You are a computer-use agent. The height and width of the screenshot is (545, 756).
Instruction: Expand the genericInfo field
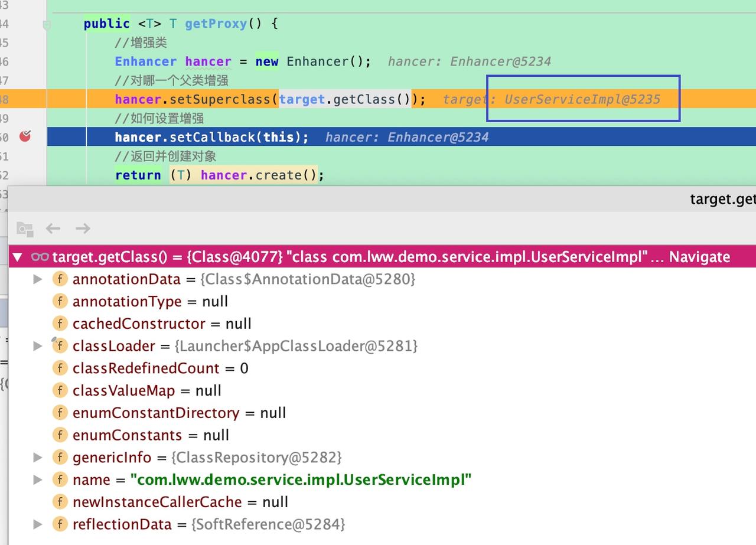(x=38, y=458)
